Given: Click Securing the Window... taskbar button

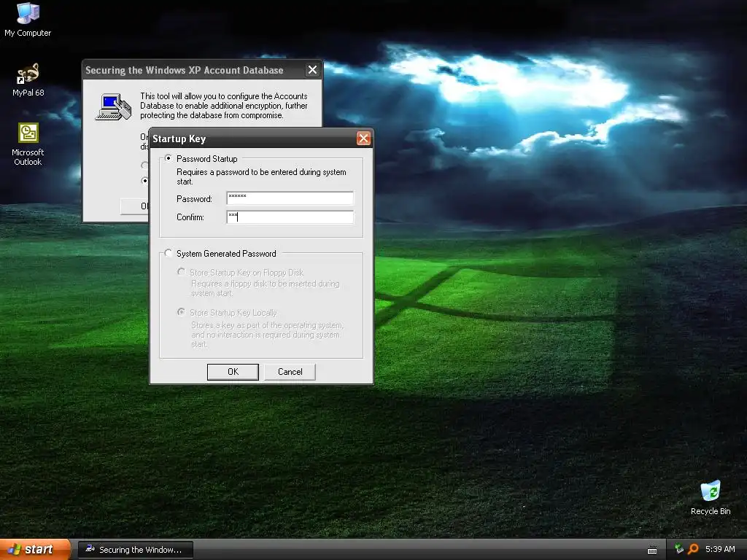Looking at the screenshot, I should click(x=135, y=550).
